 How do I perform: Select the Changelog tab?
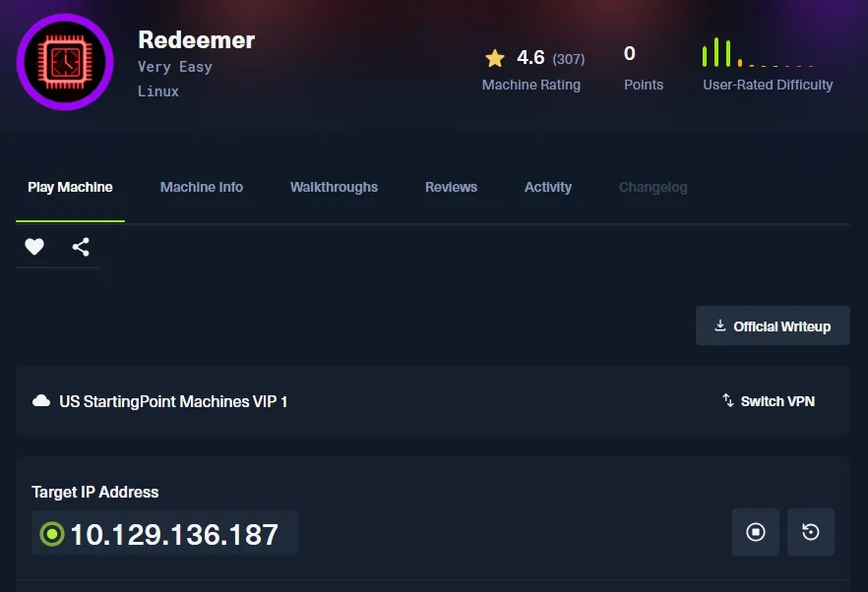653,187
